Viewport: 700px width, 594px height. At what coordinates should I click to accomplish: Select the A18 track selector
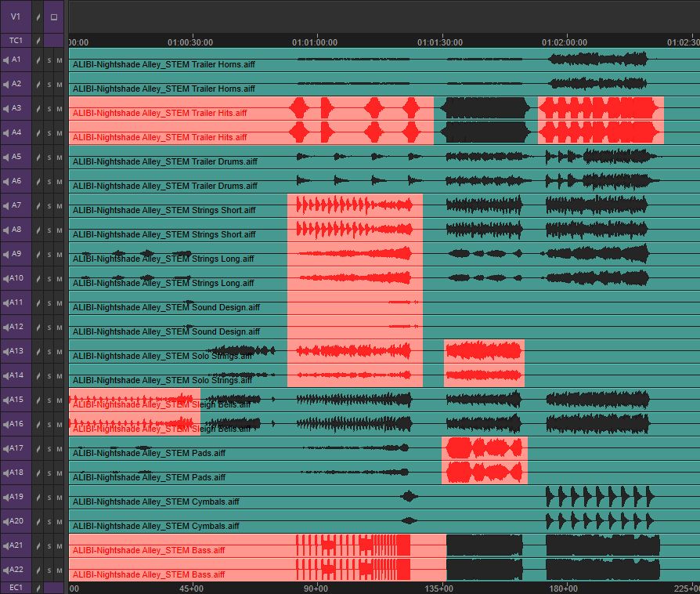(16, 473)
